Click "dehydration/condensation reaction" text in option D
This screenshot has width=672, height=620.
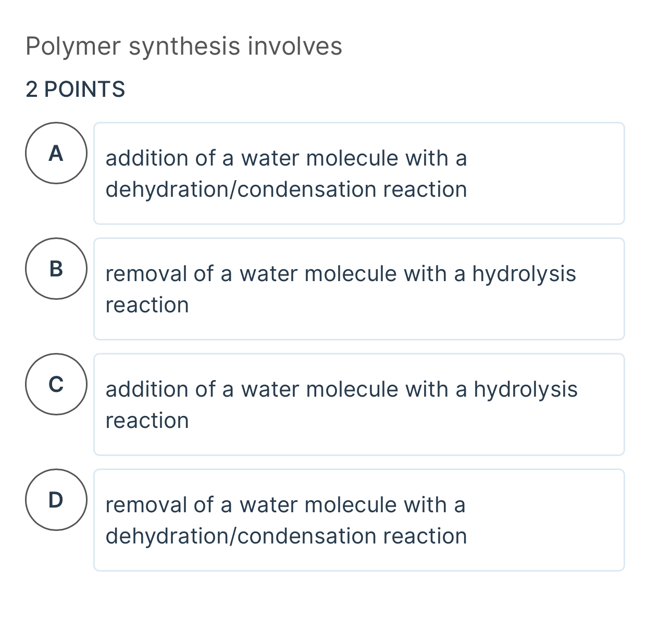pos(286,536)
